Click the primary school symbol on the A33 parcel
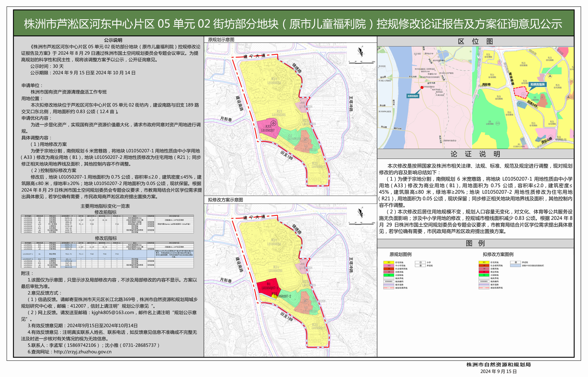The height and width of the screenshot is (377, 588). point(273,123)
